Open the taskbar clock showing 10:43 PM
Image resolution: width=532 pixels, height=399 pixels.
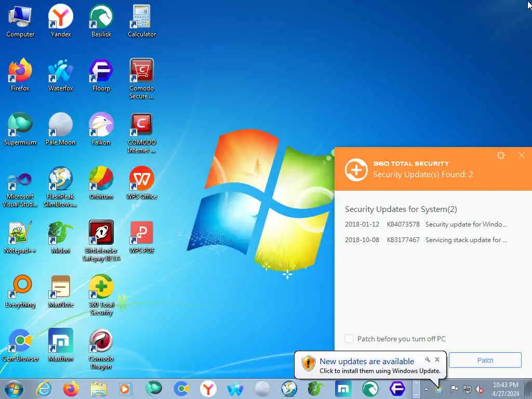[x=506, y=389]
